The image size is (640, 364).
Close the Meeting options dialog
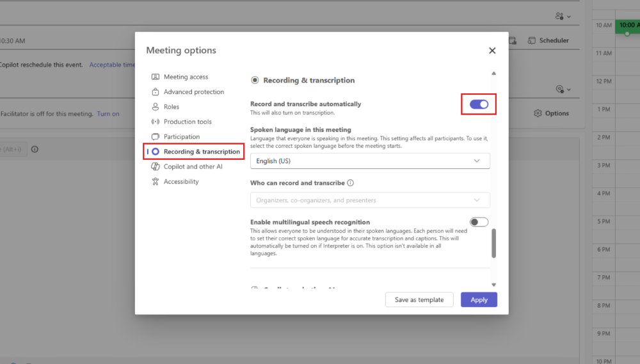point(492,50)
